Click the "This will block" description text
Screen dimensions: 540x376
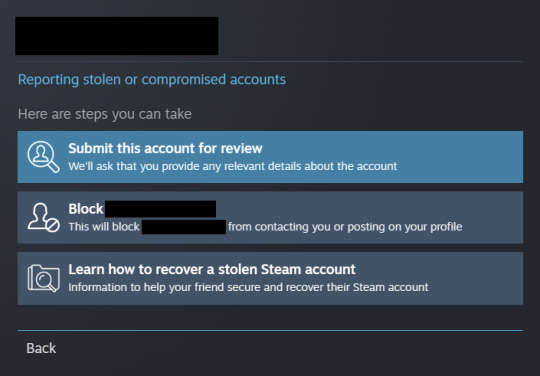(x=104, y=227)
